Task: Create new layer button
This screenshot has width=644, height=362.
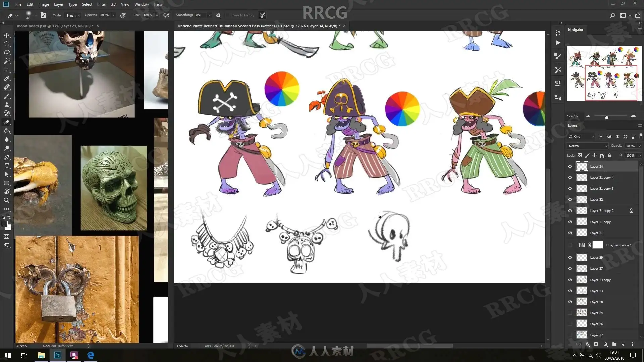Action: (624, 344)
